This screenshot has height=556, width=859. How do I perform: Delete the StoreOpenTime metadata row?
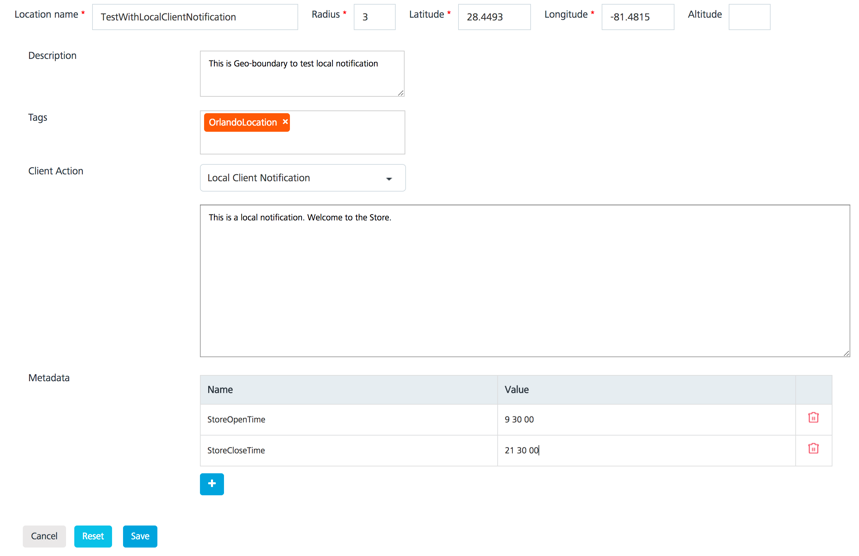(x=813, y=418)
